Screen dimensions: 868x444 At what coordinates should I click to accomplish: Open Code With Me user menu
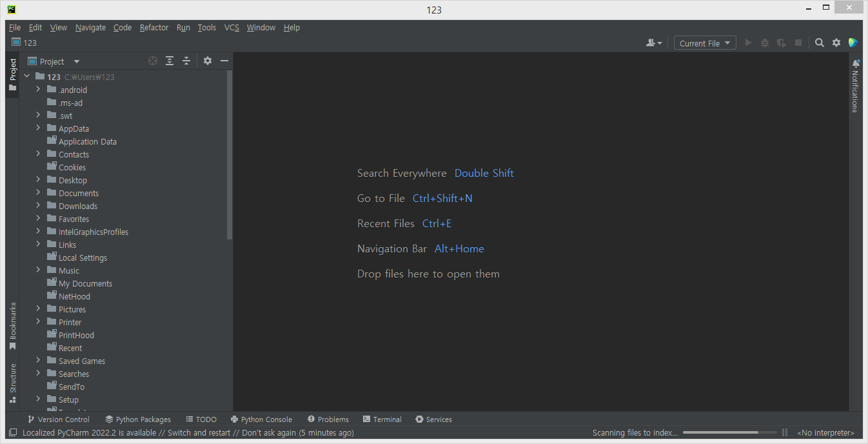[654, 43]
